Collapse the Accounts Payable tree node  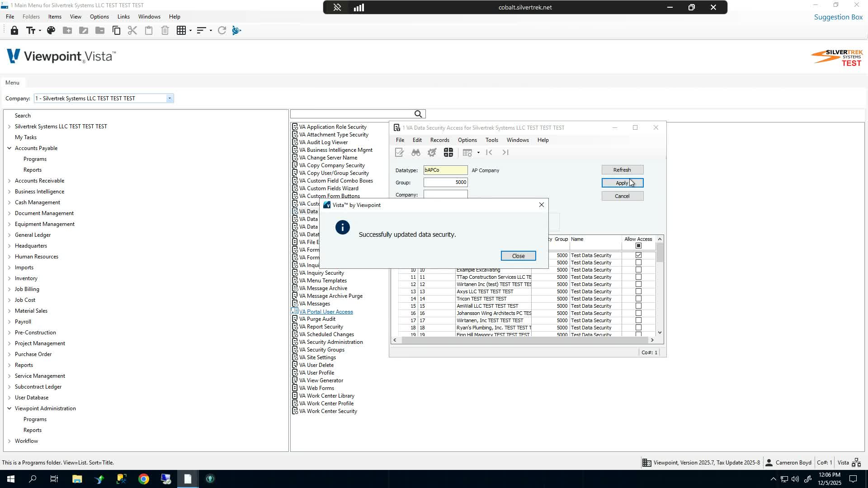tap(9, 148)
